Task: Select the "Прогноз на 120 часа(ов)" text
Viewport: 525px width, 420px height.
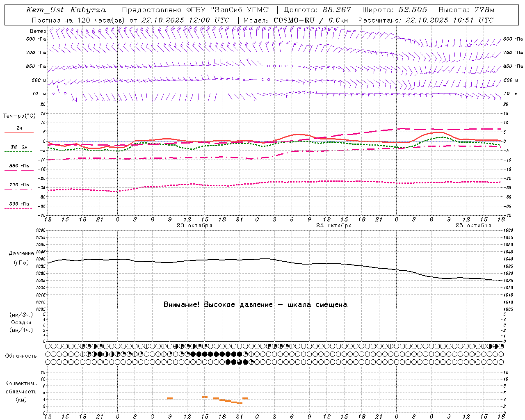Action: click(x=79, y=20)
